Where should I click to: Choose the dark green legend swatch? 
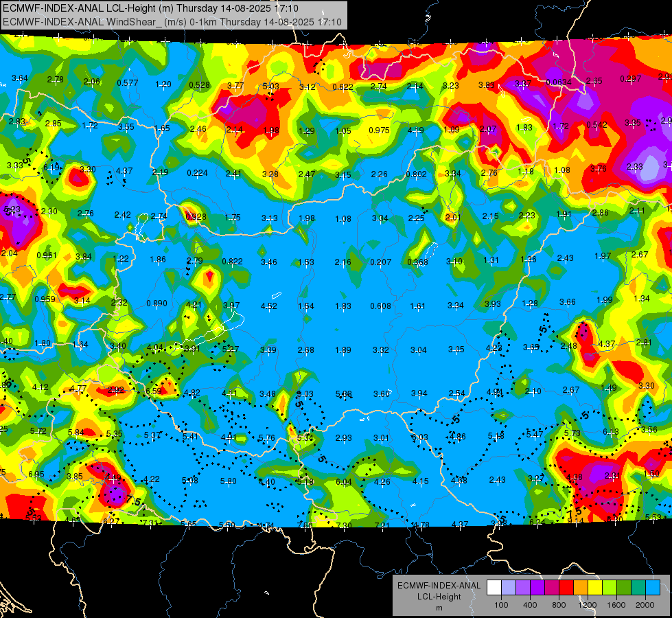tap(624, 588)
